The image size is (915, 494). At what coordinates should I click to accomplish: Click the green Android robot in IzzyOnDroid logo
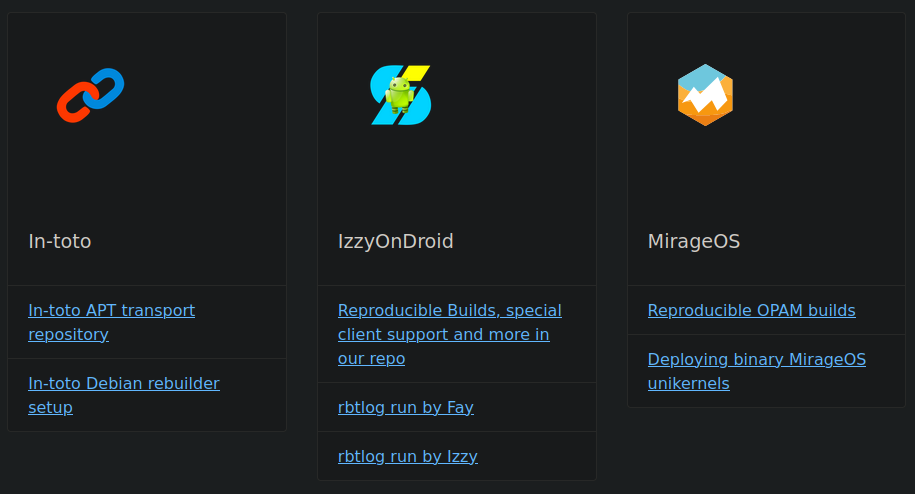tap(400, 92)
